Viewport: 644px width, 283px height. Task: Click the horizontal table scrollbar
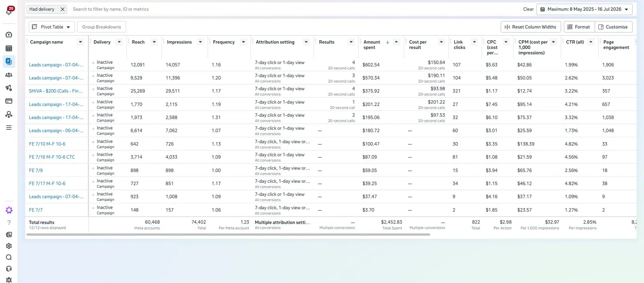[228, 235]
